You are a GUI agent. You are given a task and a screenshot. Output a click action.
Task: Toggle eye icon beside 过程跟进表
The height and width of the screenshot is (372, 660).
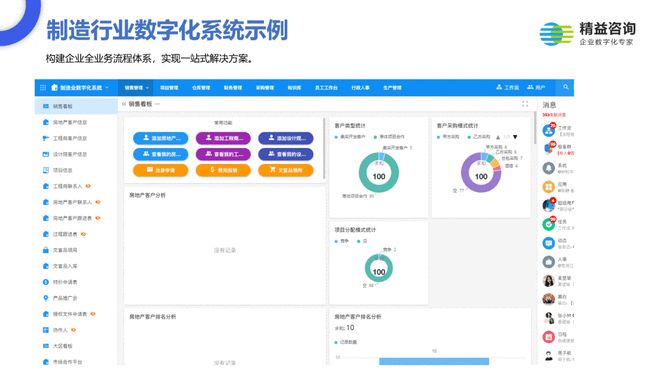click(x=83, y=234)
